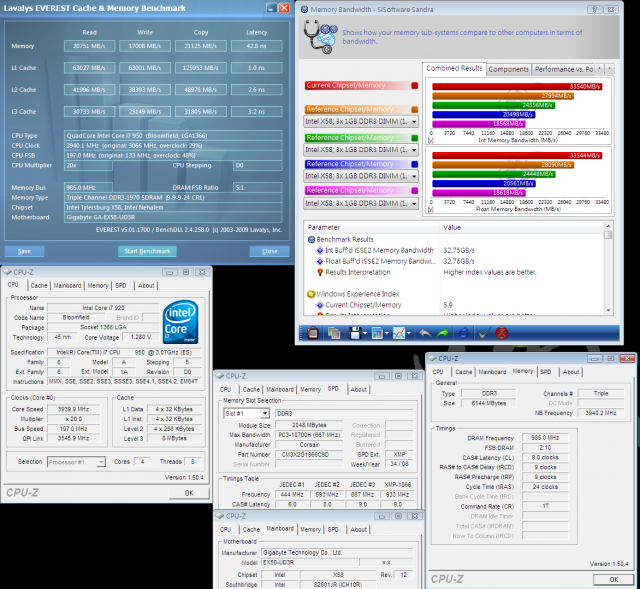The height and width of the screenshot is (589, 640).
Task: Click the line graph icon in Sandra toolbar
Action: pyautogui.click(x=399, y=333)
